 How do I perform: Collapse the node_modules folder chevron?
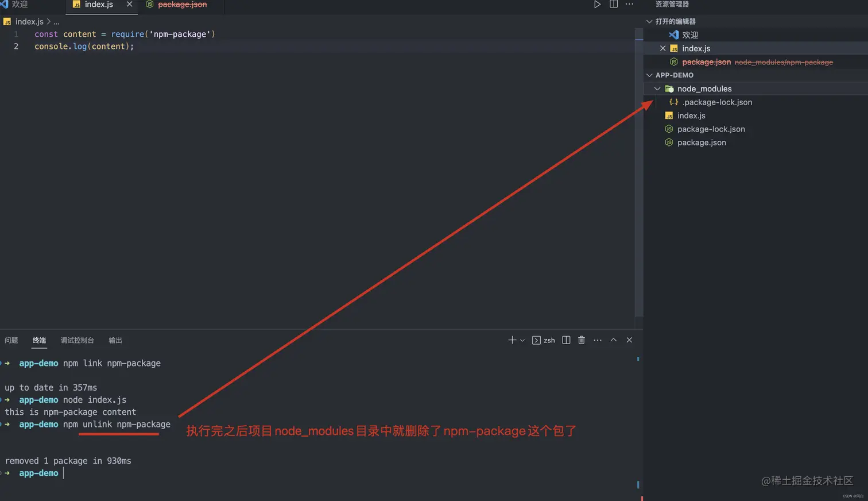pyautogui.click(x=657, y=88)
